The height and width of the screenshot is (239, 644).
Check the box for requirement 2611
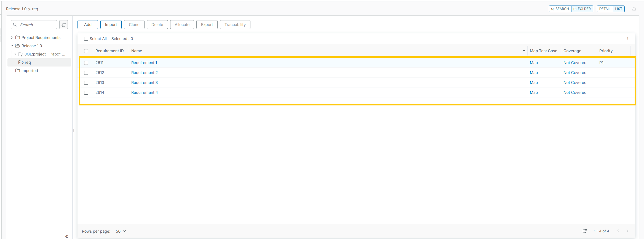click(86, 63)
